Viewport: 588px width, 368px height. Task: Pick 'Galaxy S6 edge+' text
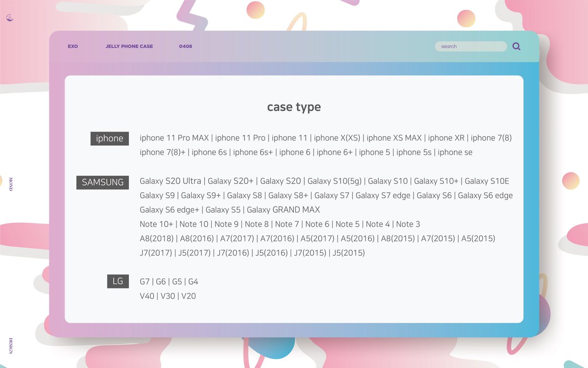coord(170,210)
